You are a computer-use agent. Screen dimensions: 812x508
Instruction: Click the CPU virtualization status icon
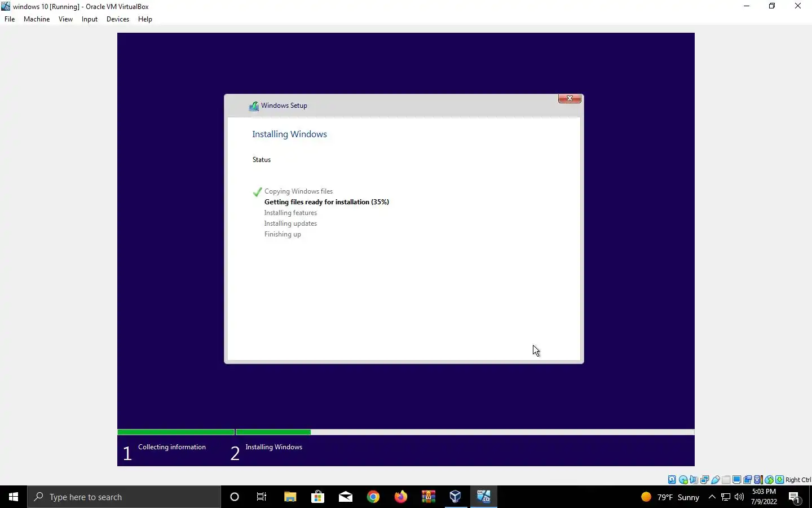point(758,480)
